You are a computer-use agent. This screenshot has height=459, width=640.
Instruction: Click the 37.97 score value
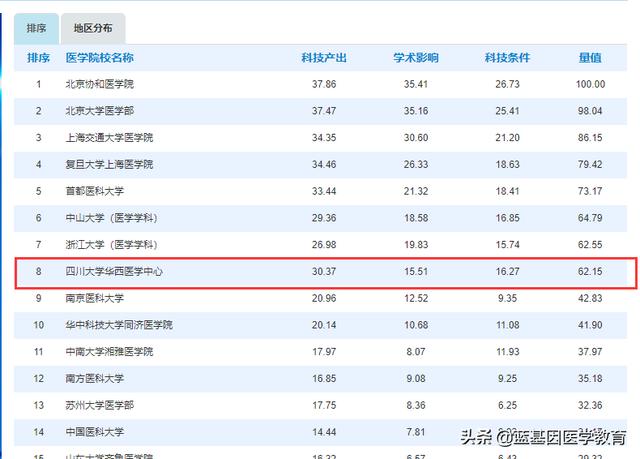click(590, 352)
